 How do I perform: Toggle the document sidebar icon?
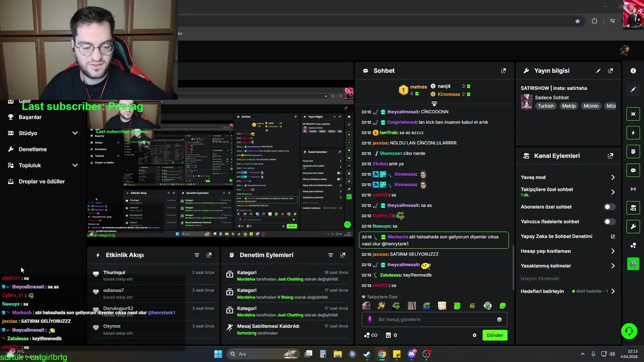coord(633,151)
